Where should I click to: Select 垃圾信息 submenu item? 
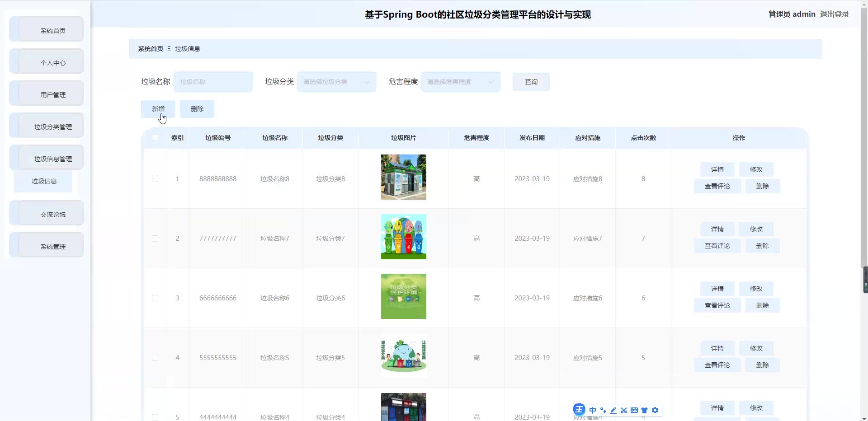coord(43,181)
